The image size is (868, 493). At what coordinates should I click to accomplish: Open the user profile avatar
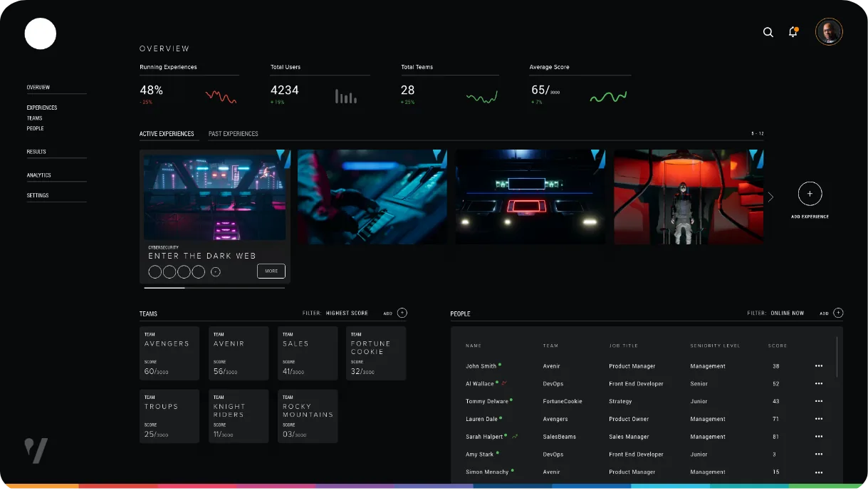click(829, 31)
